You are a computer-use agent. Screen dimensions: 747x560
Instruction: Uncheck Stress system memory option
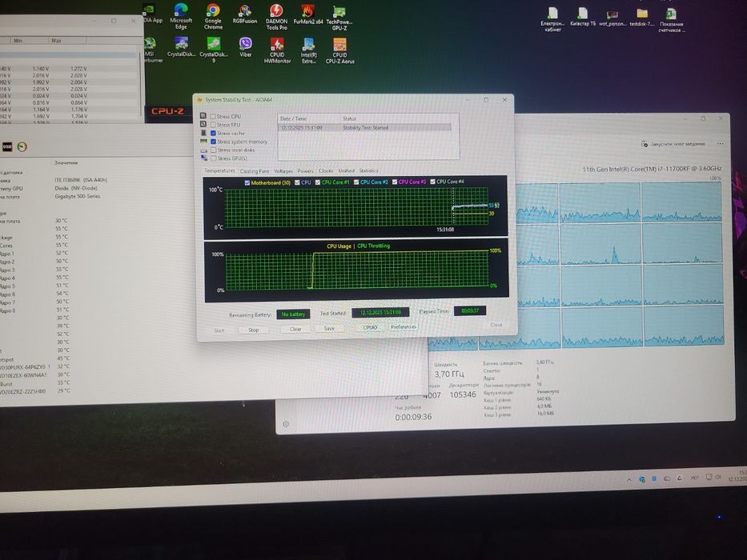coord(213,142)
